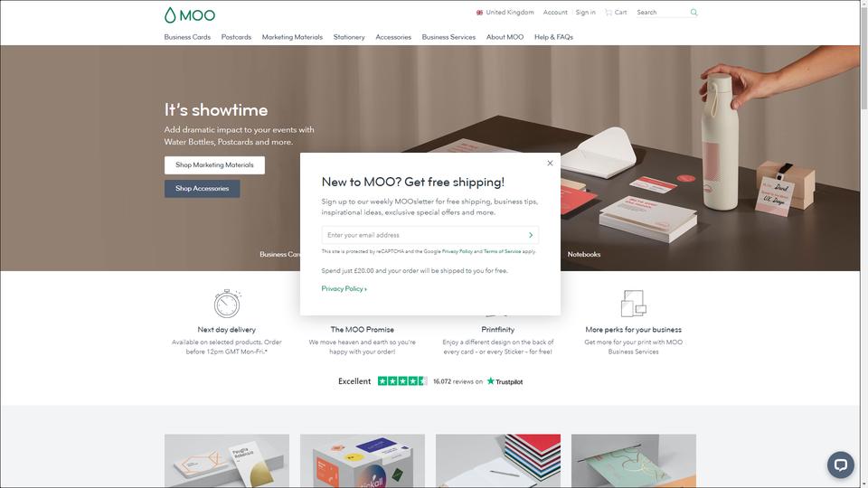Click Shop Marketing Materials button
This screenshot has height=488, width=868.
215,164
